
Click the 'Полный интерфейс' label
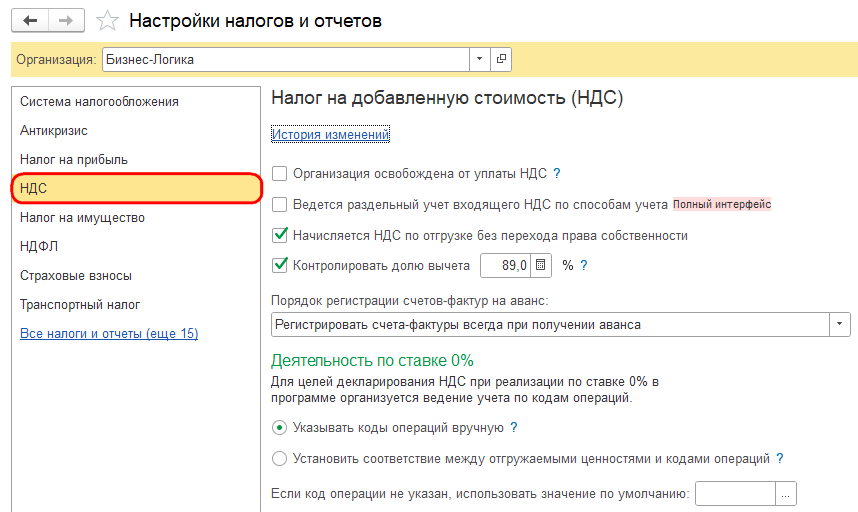(722, 204)
